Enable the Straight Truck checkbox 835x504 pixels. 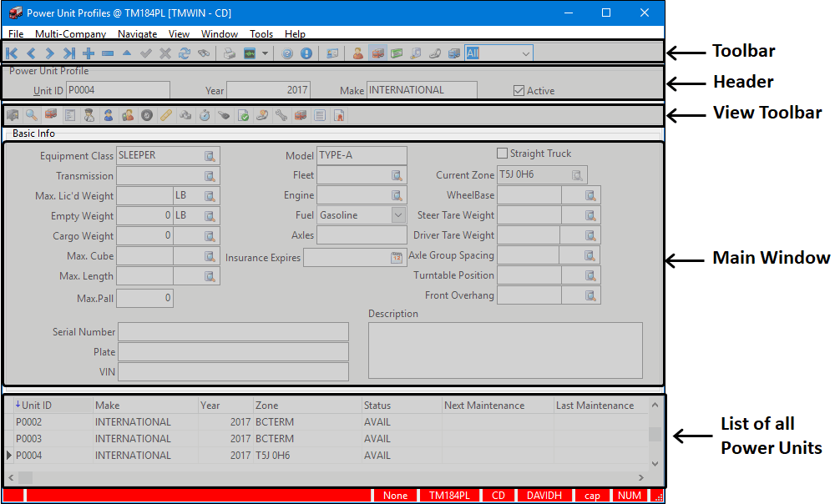(502, 154)
